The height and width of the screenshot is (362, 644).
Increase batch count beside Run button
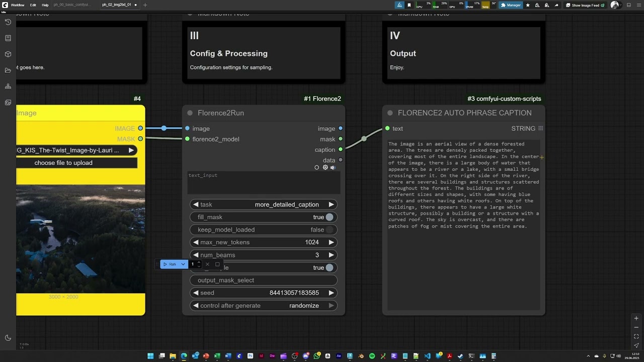click(x=199, y=262)
